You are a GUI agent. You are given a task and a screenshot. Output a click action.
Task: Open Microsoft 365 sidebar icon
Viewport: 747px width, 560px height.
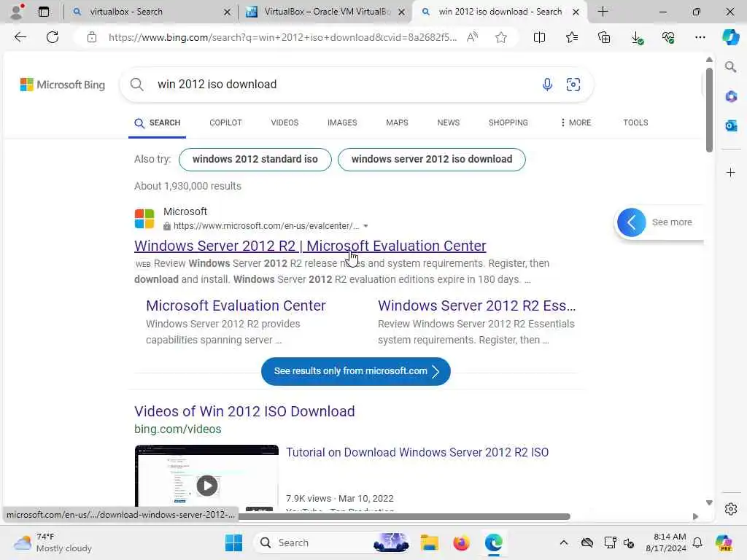[x=731, y=97]
